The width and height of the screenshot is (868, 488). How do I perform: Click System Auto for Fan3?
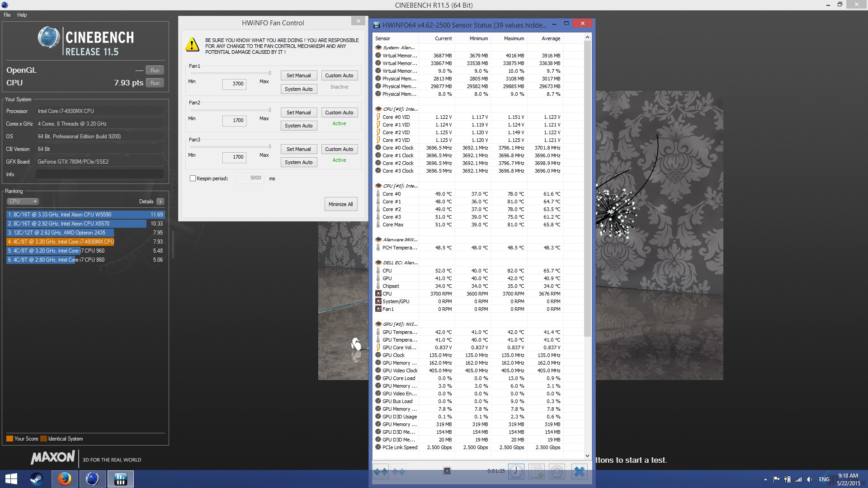(x=299, y=162)
